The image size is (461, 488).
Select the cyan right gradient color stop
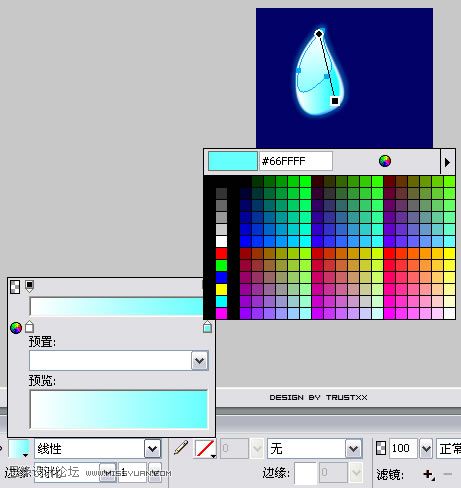point(207,327)
